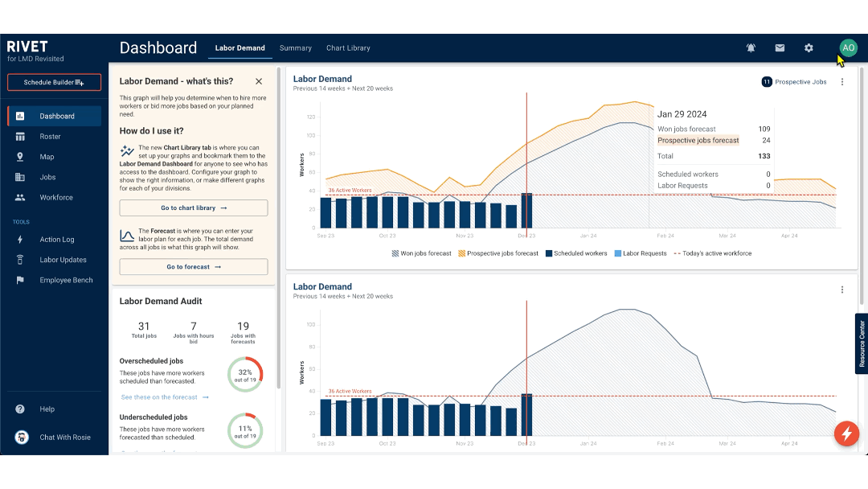Screen dimensions: 868x489
Task: Close the Labor Demand help panel
Action: [x=259, y=81]
